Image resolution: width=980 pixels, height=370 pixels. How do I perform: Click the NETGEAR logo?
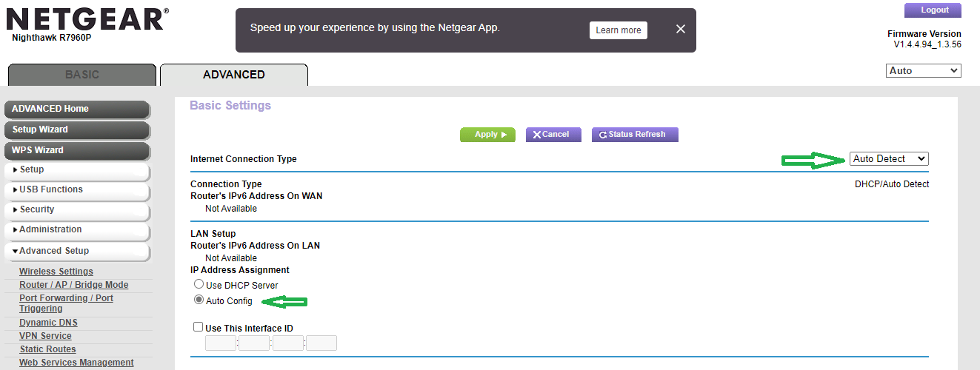(87, 18)
